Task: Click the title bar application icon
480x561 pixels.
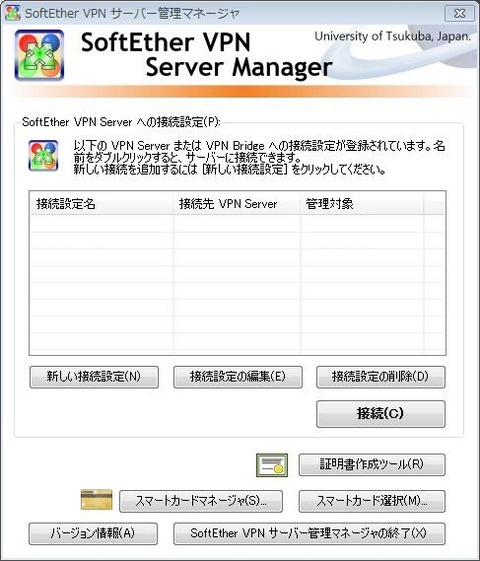Action: pyautogui.click(x=12, y=13)
